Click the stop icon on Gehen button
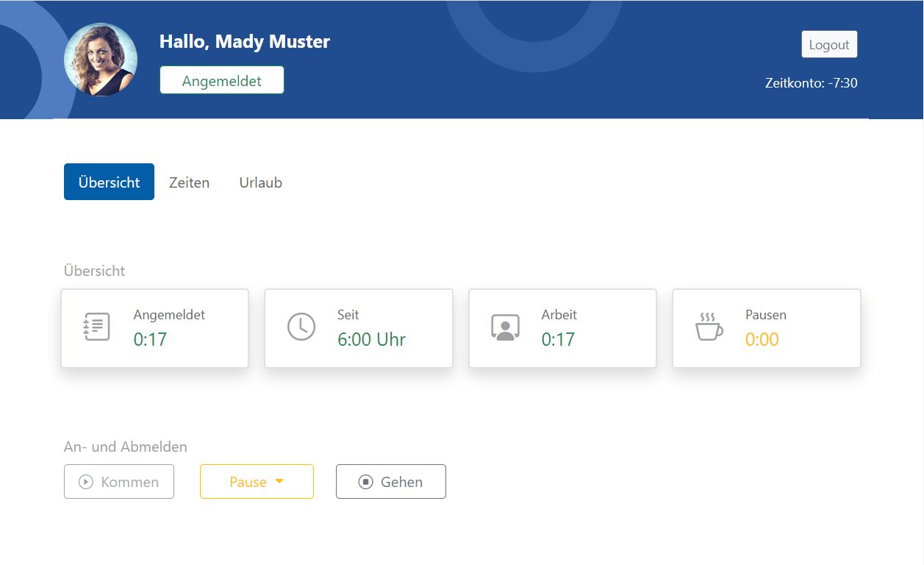The width and height of the screenshot is (924, 565). click(365, 482)
